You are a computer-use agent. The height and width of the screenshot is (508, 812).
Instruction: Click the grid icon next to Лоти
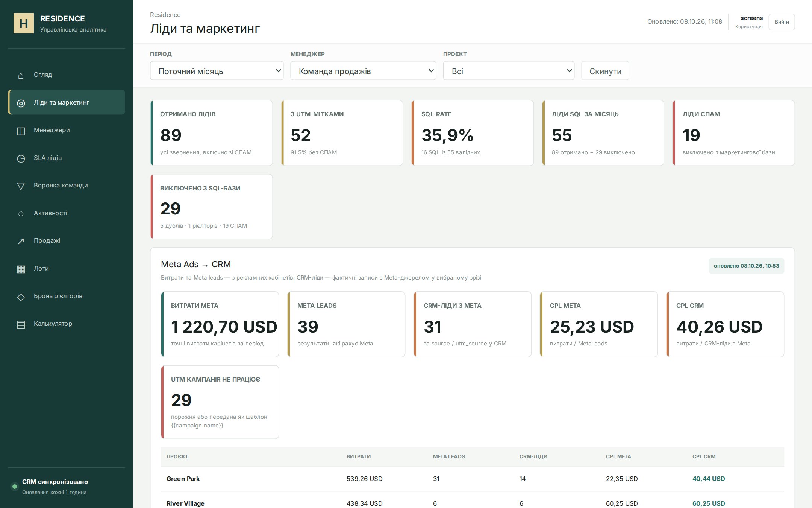[21, 269]
